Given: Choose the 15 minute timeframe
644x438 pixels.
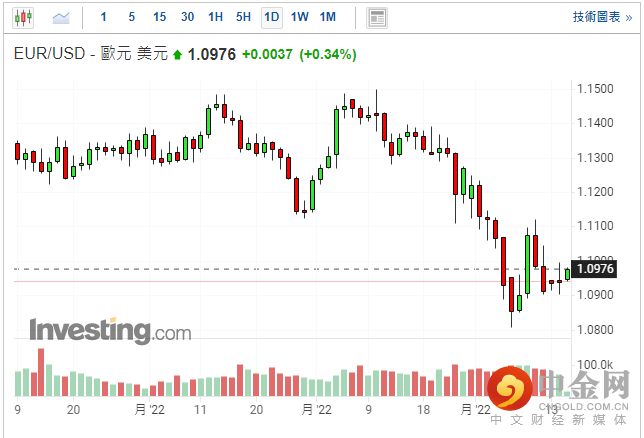Looking at the screenshot, I should 159,17.
